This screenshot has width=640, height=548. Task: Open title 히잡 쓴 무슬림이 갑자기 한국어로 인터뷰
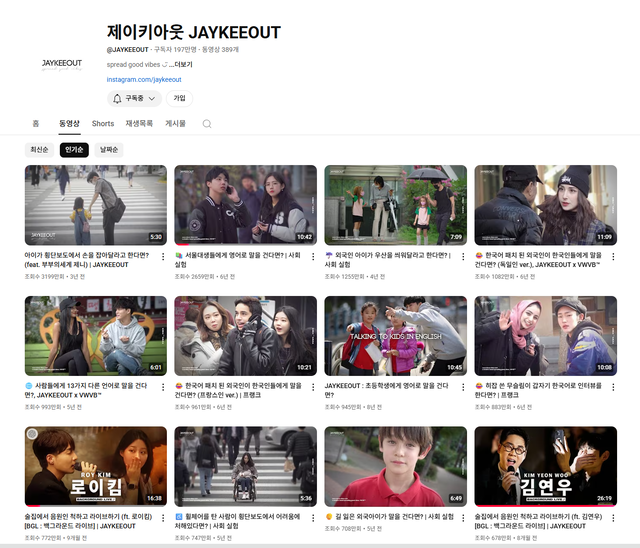(538, 390)
